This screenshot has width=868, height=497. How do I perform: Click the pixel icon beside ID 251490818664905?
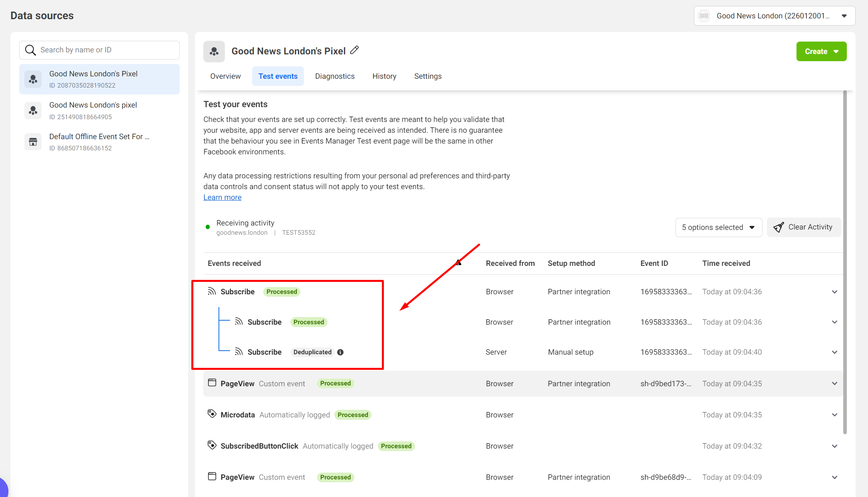click(x=33, y=110)
